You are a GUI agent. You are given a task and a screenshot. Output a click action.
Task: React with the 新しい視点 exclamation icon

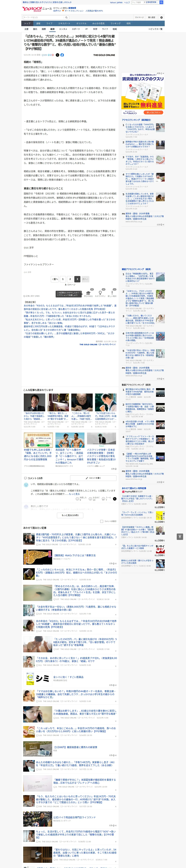tap(112, 293)
